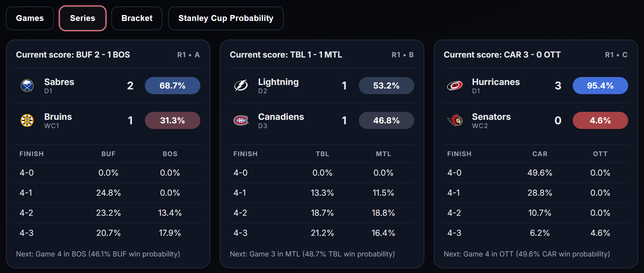Select the Series tab

[82, 18]
